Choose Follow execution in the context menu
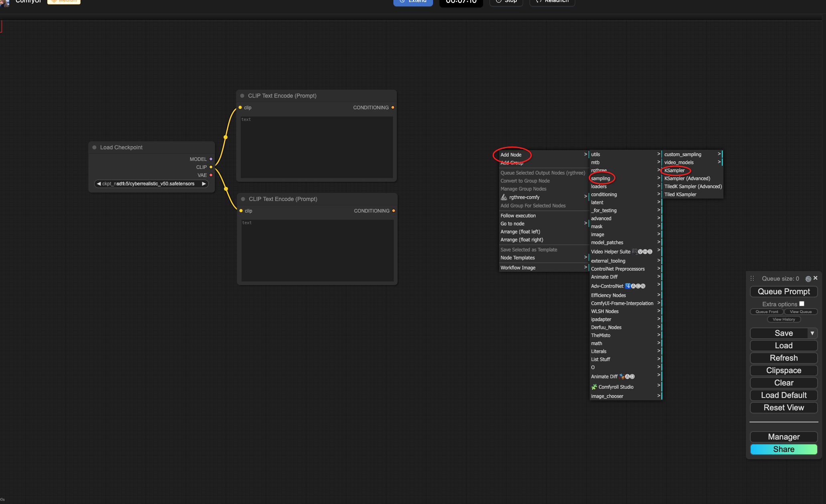 click(x=518, y=216)
